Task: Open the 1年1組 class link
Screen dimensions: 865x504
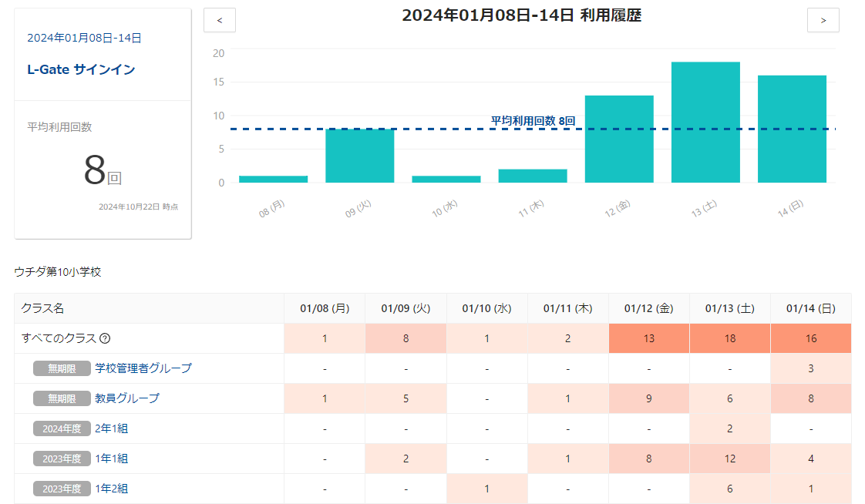Action: tap(111, 459)
